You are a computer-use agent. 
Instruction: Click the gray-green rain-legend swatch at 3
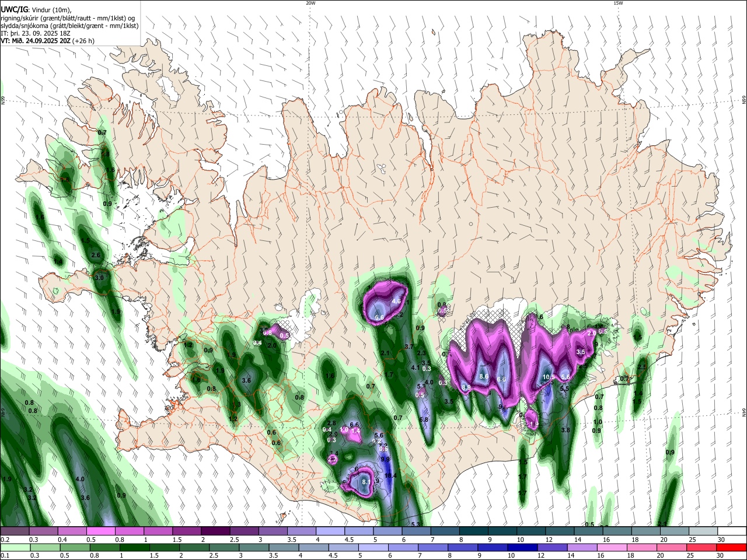pos(254,547)
